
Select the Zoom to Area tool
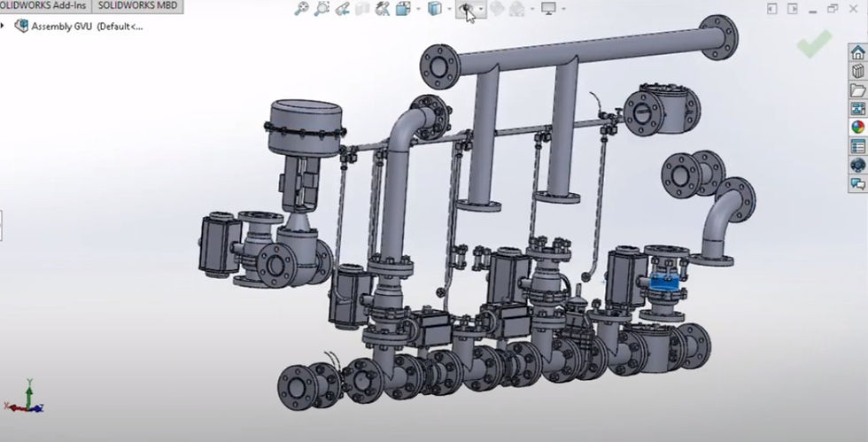coord(322,8)
